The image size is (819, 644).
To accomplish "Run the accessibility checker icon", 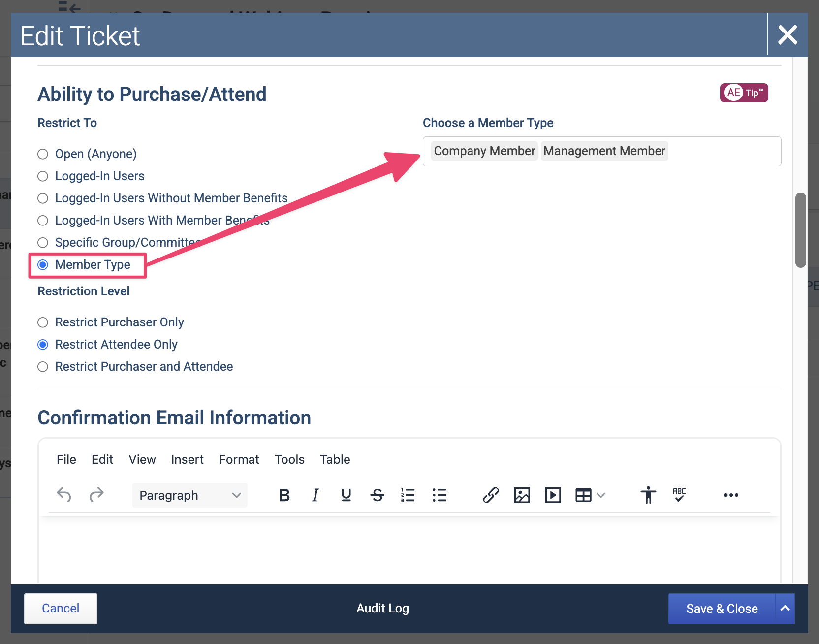I will point(648,495).
